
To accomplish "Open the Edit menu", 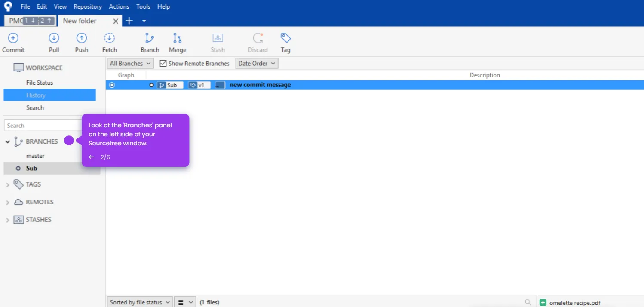I will [x=42, y=6].
